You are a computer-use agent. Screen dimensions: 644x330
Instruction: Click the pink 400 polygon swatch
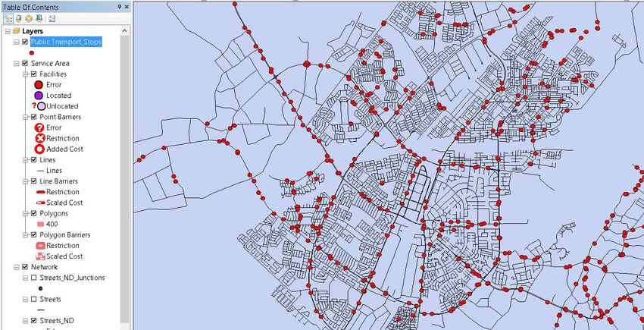[39, 225]
